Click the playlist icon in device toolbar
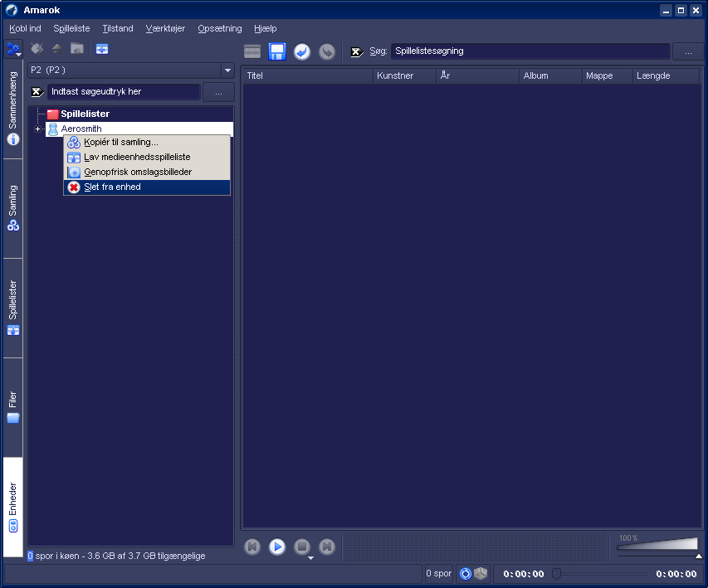708x588 pixels. point(102,49)
